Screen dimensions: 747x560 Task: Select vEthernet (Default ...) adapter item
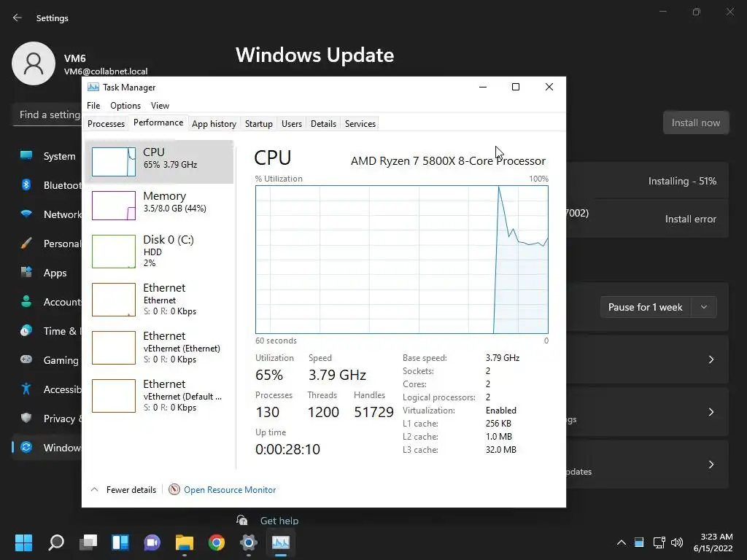159,395
